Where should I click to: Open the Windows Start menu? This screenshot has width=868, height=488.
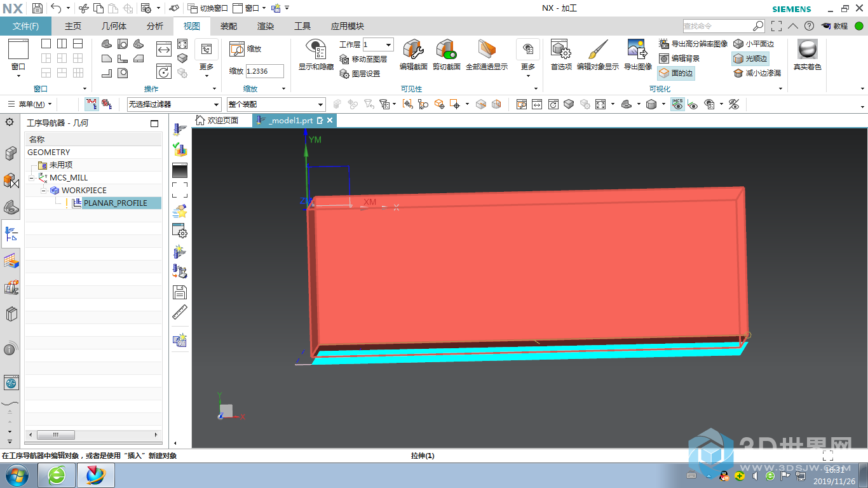(16, 475)
